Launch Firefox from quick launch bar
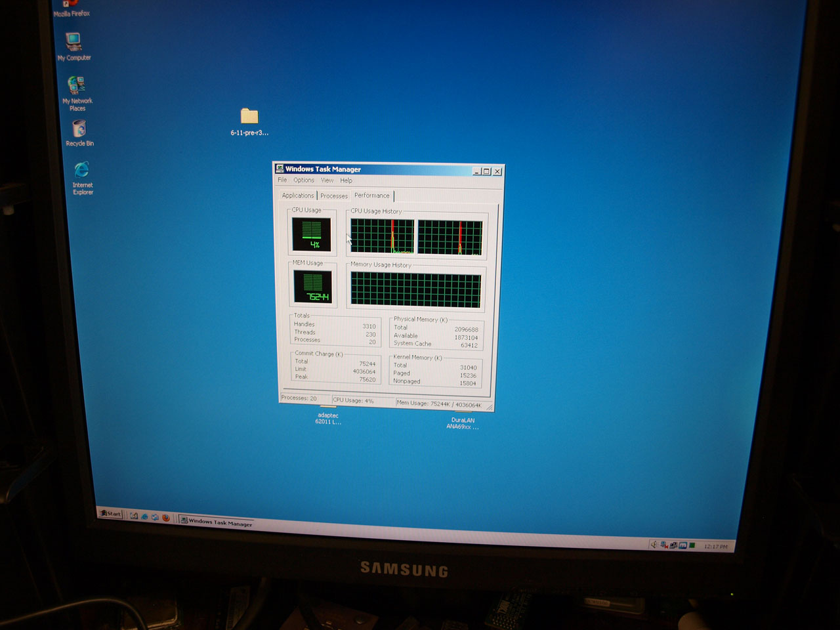Image resolution: width=840 pixels, height=630 pixels. [x=166, y=518]
